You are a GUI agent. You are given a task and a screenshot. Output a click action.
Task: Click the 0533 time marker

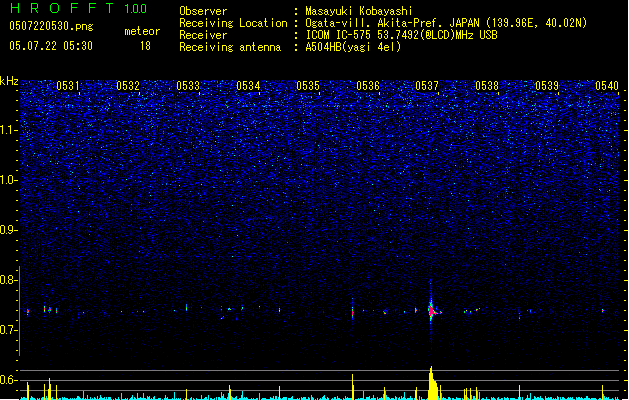pyautogui.click(x=188, y=86)
